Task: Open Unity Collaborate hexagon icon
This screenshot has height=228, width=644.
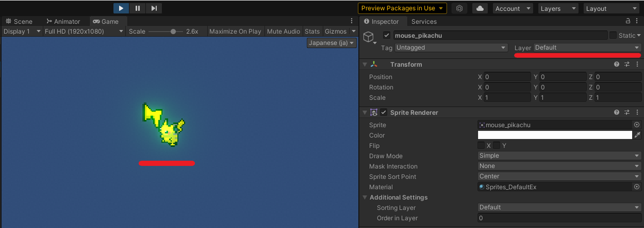Action: coord(459,8)
